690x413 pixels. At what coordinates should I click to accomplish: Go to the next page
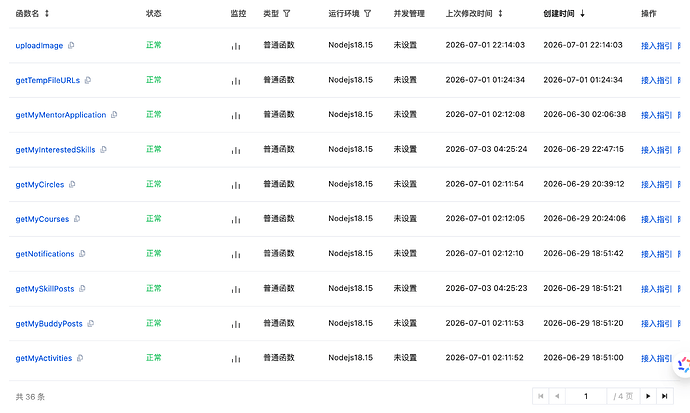(648, 396)
